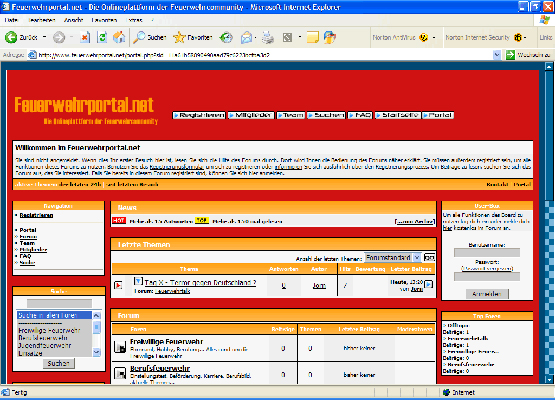Click the Registrieren header button

pyautogui.click(x=199, y=115)
